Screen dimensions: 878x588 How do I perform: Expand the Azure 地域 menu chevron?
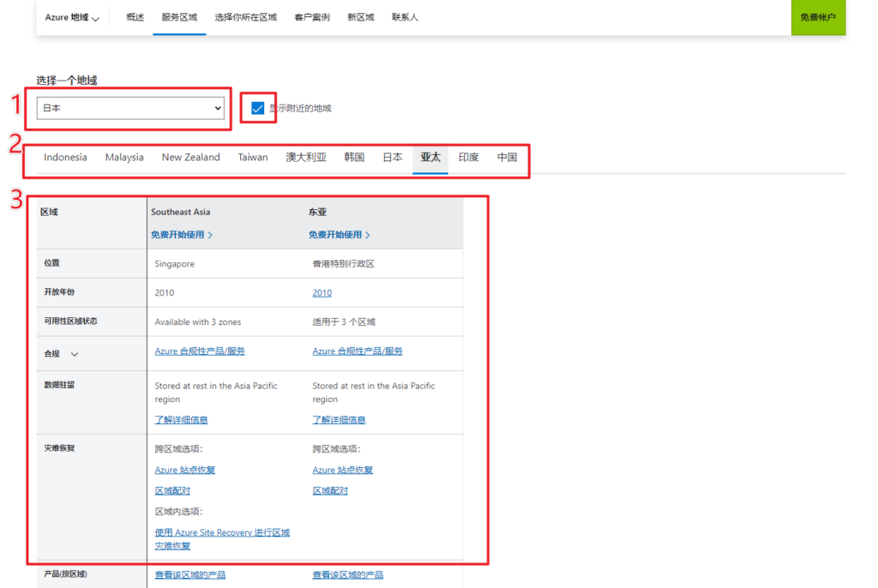95,18
